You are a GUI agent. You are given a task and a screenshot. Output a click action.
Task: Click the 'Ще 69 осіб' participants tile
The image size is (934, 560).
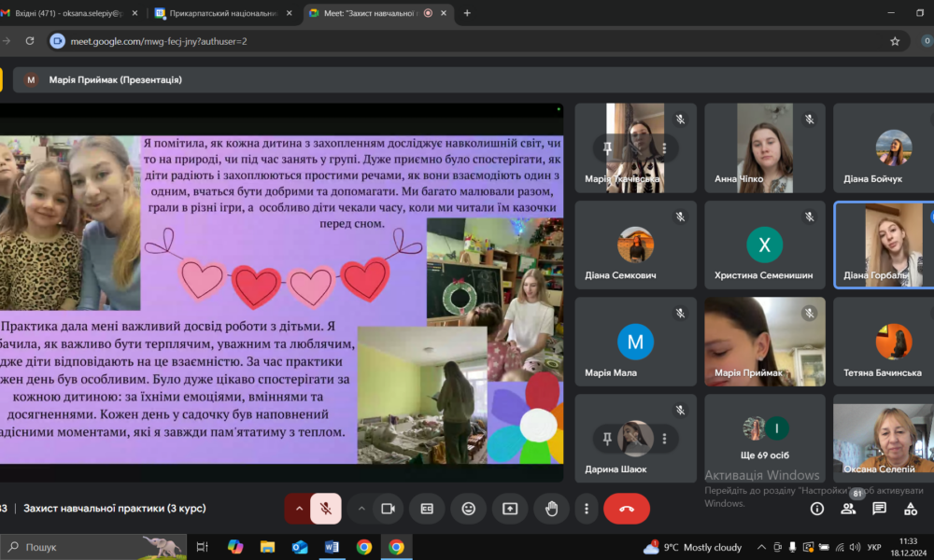tap(765, 436)
